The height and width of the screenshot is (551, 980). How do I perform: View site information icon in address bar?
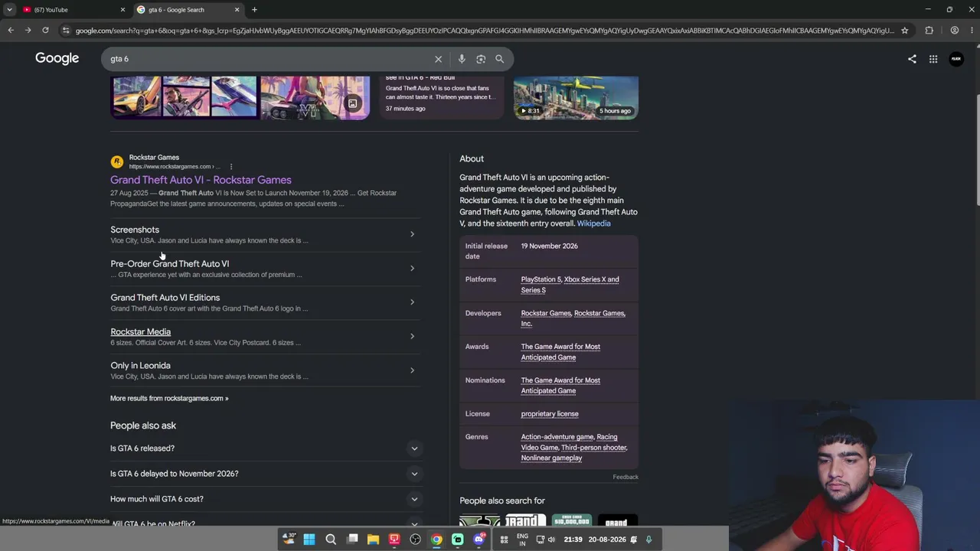click(x=66, y=31)
